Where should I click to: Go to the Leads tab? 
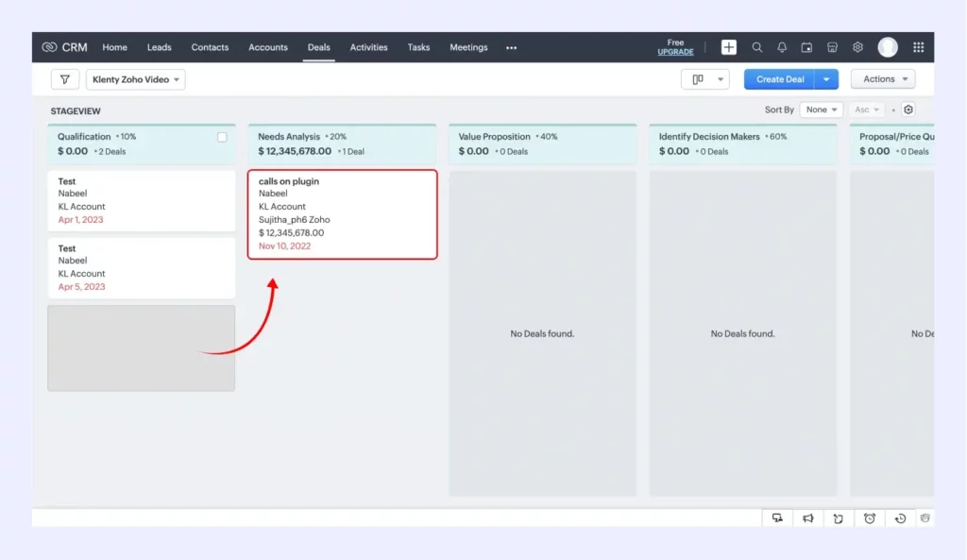(159, 47)
